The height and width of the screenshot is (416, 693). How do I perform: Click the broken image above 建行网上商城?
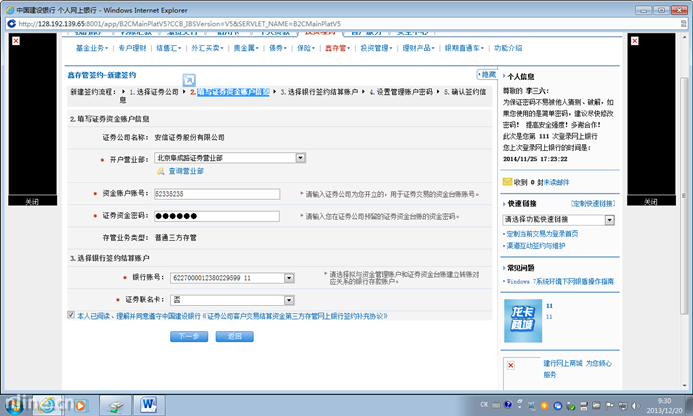click(x=510, y=365)
